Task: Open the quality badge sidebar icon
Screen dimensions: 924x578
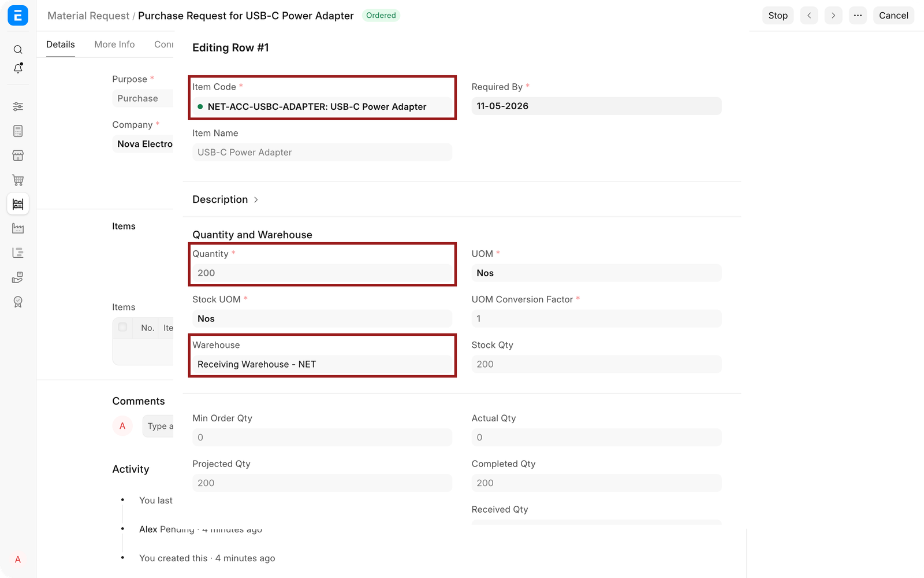Action: tap(18, 302)
